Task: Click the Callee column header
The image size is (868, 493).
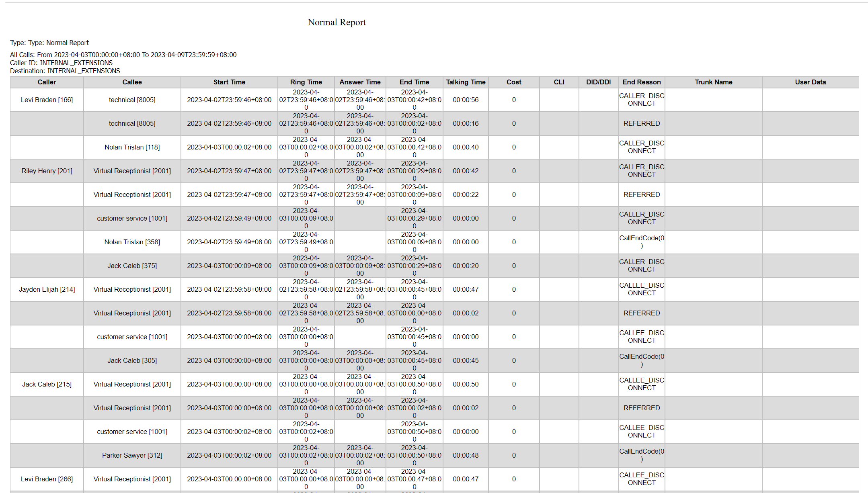Action: (x=132, y=82)
